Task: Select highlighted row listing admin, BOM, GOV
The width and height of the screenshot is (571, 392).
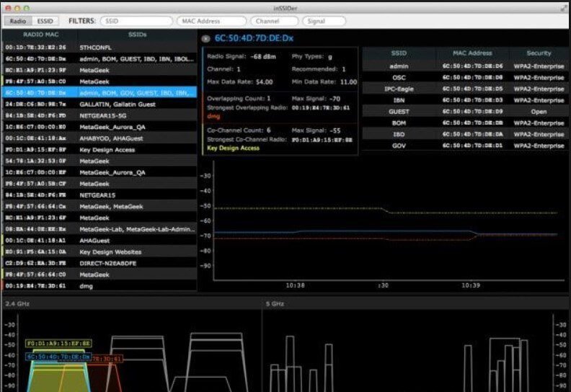Action: coord(99,93)
